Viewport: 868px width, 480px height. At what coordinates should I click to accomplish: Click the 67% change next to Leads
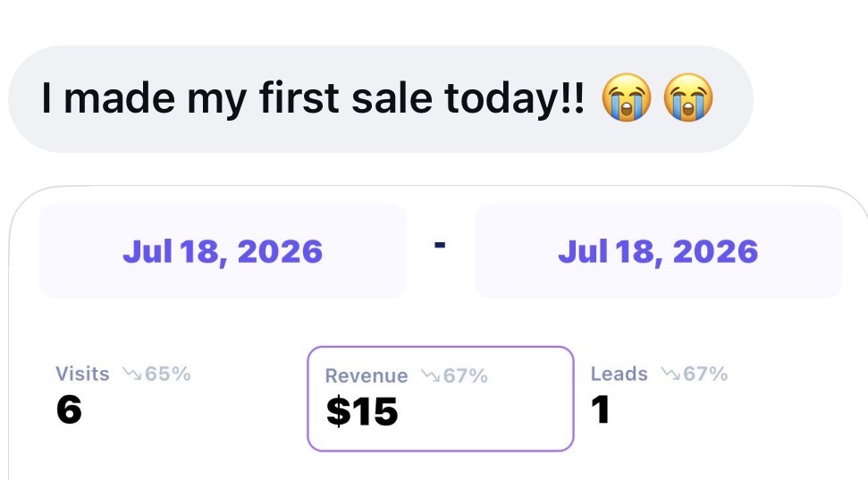pyautogui.click(x=706, y=375)
